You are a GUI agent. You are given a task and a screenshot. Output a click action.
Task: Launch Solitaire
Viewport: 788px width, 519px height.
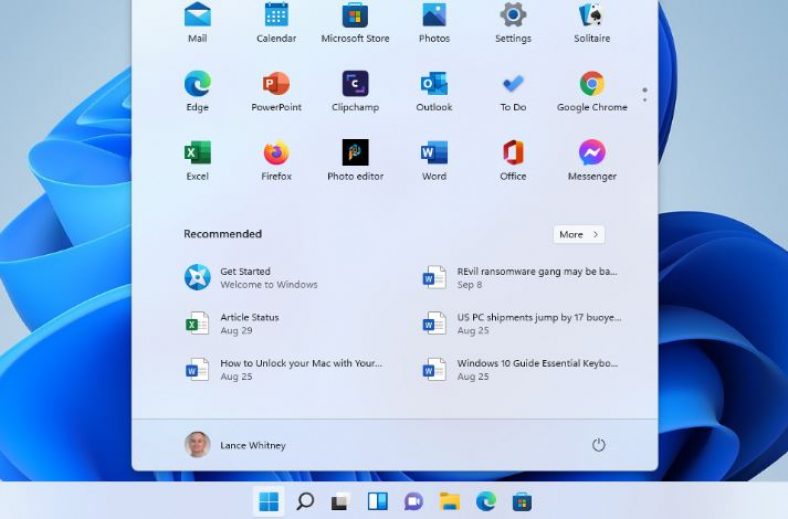point(592,23)
